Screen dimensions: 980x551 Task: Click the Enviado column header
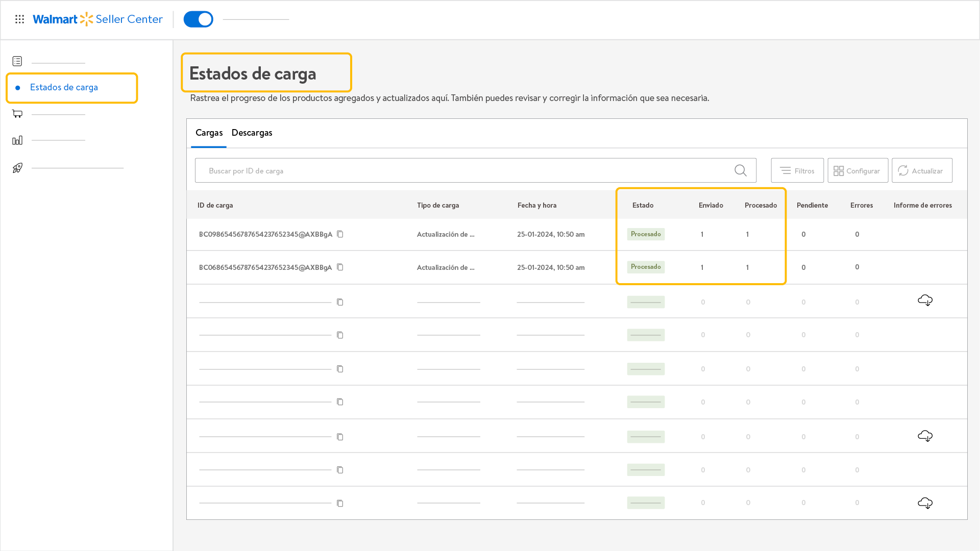point(711,205)
